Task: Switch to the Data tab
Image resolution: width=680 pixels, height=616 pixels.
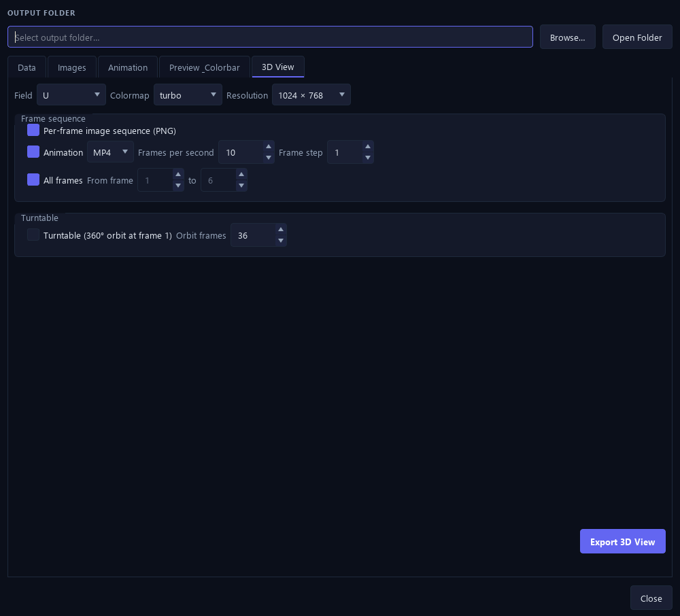Action: [27, 67]
